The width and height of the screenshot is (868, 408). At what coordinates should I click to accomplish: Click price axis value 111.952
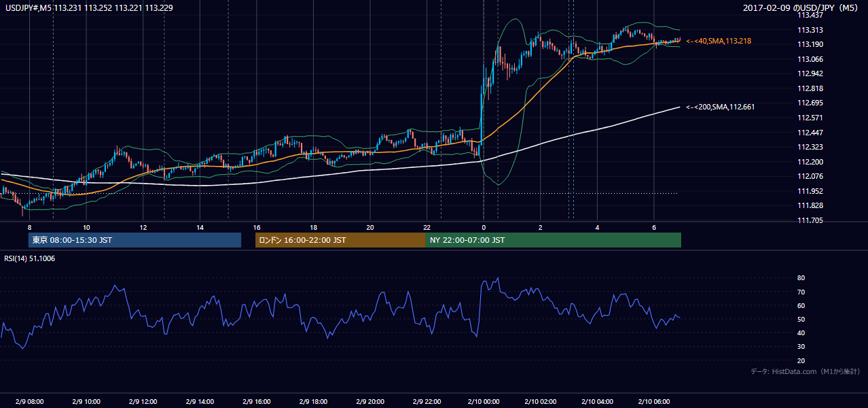[810, 191]
